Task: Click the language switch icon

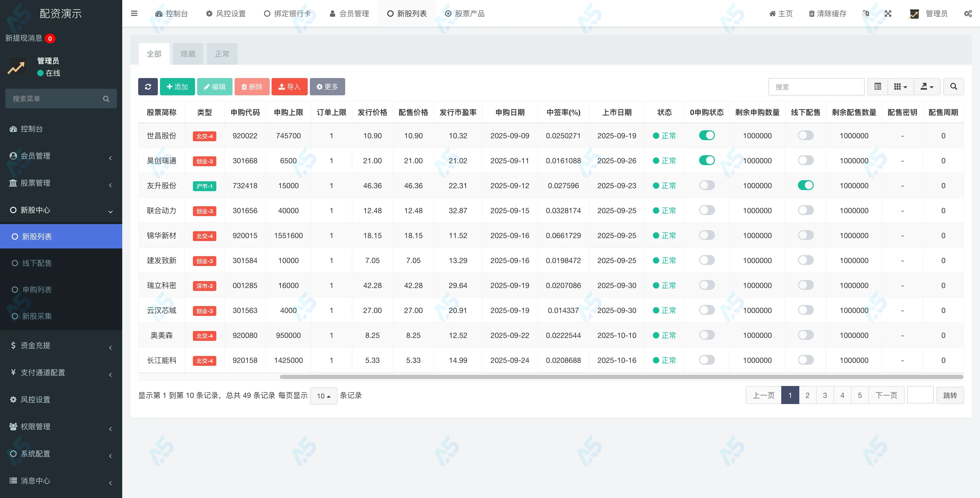Action: [x=866, y=14]
